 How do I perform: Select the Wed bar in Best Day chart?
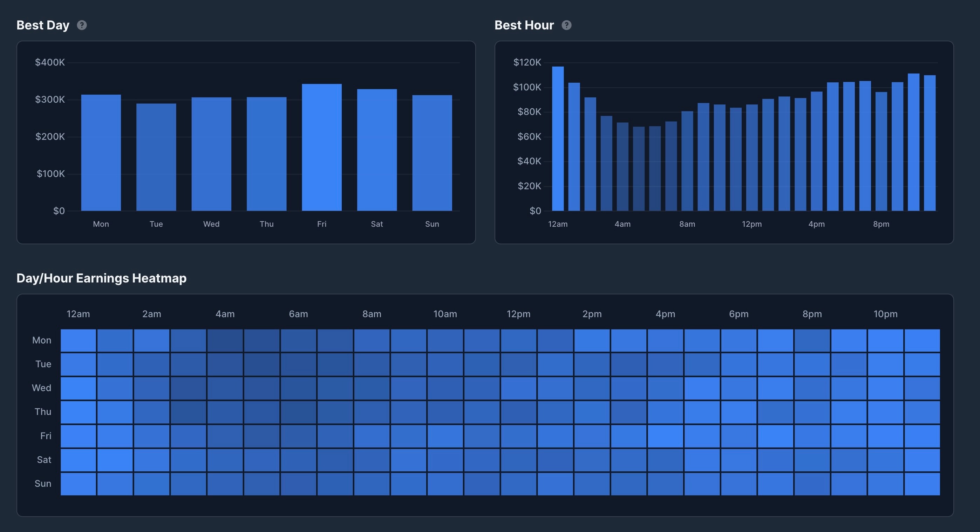211,154
